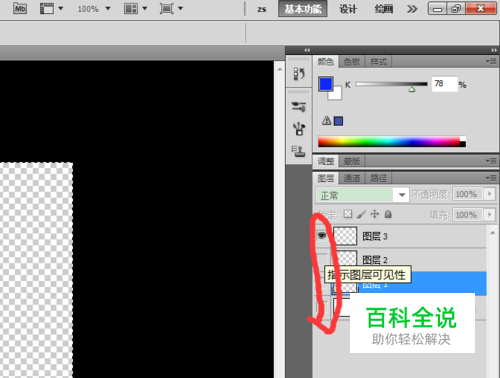This screenshot has height=378, width=500.
Task: Click the 图层 3 thumbnail
Action: click(345, 236)
